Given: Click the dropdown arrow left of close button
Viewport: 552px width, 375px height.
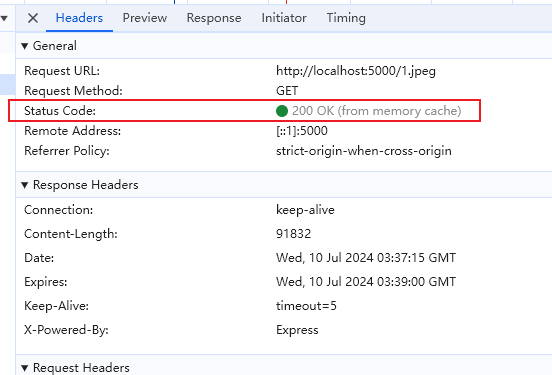Looking at the screenshot, I should [x=4, y=18].
